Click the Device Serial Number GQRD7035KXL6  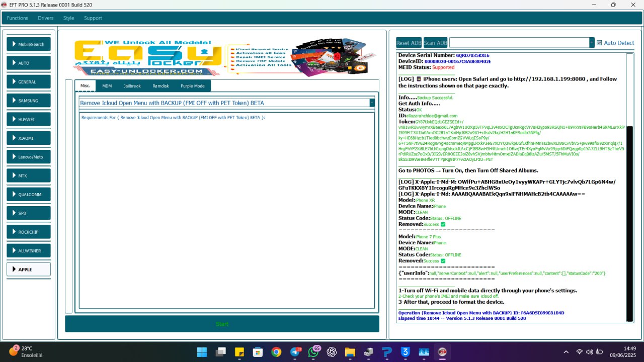click(444, 55)
